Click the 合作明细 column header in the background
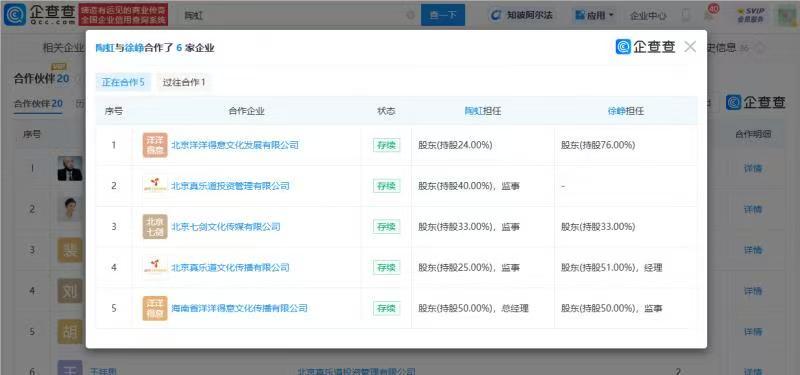The width and height of the screenshot is (800, 375). click(x=753, y=135)
